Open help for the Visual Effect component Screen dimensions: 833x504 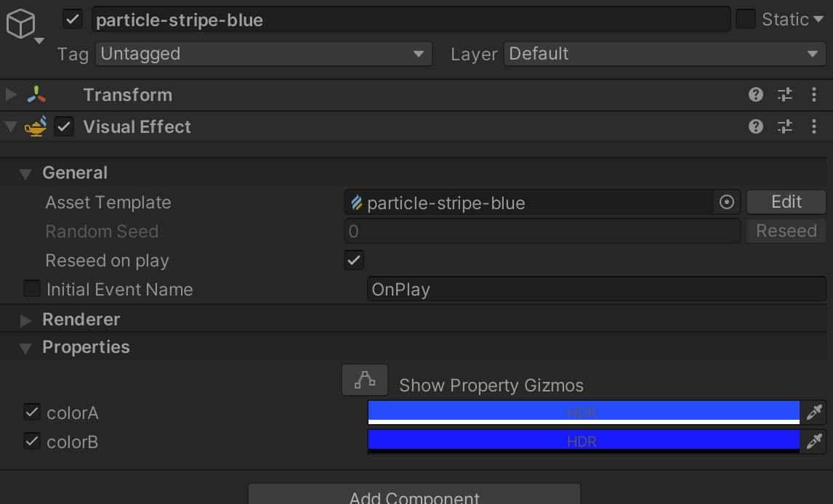pos(755,126)
